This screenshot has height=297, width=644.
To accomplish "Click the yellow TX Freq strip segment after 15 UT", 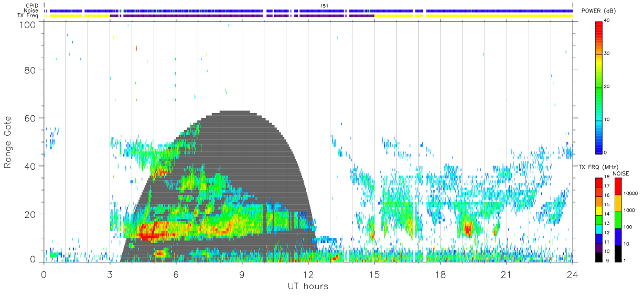I will [473, 16].
